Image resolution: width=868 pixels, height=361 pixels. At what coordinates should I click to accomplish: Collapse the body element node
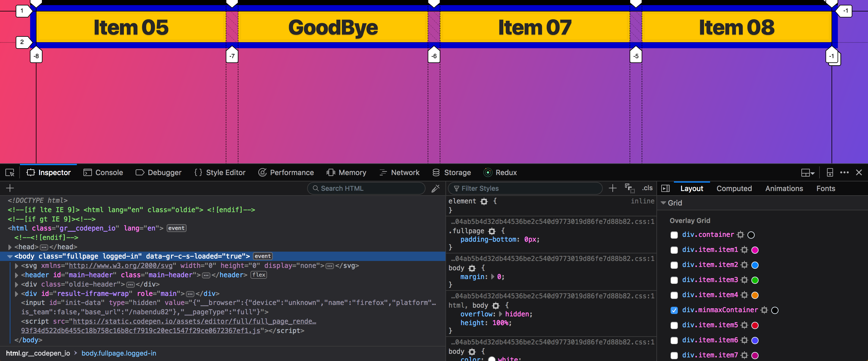coord(10,257)
